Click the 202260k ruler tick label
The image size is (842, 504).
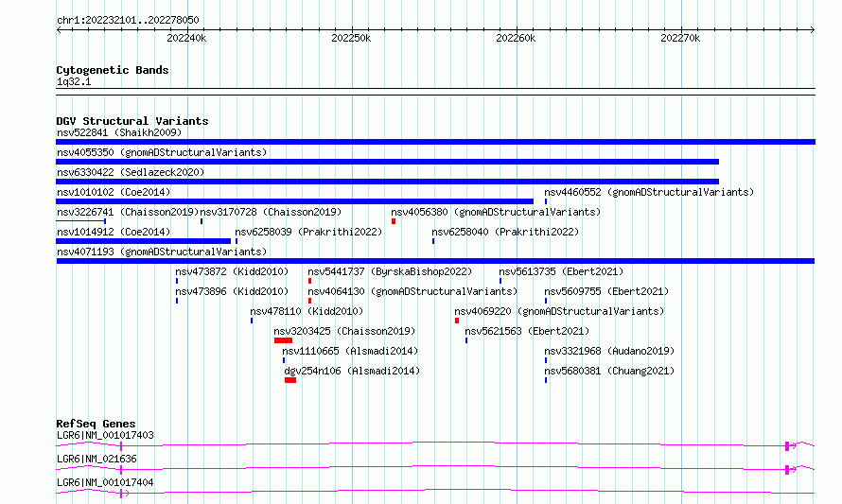click(x=516, y=38)
